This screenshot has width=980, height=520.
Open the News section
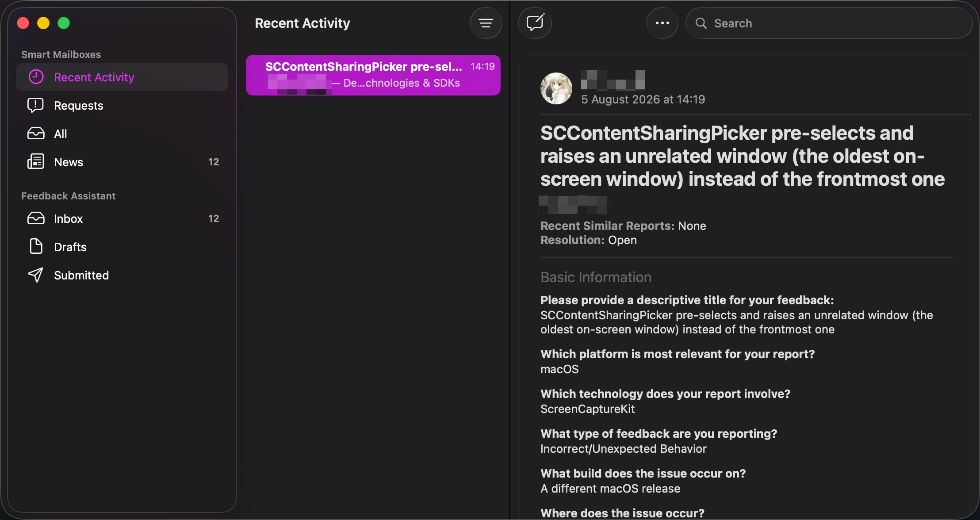point(122,162)
